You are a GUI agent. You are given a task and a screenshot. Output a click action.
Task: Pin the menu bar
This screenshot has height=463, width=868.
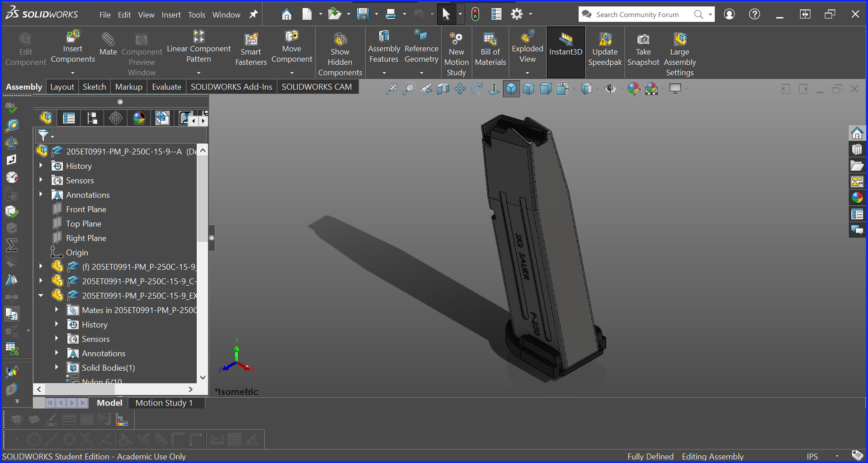[x=254, y=14]
